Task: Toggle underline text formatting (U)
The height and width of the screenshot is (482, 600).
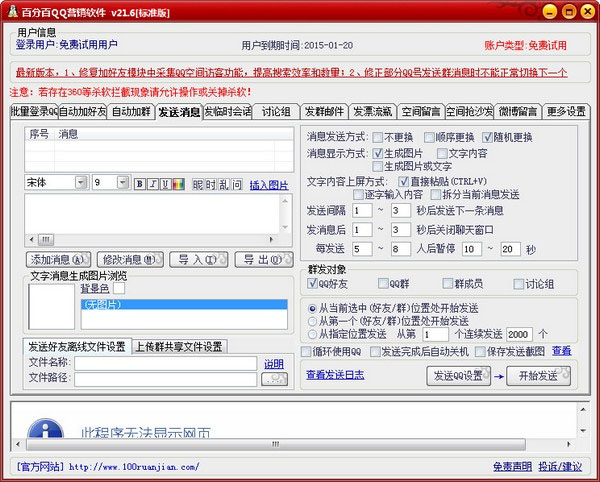Action: [165, 184]
